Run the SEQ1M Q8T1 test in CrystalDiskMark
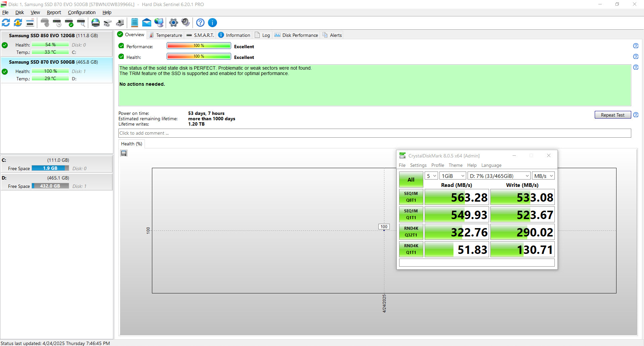Image resolution: width=644 pixels, height=346 pixels. click(411, 197)
